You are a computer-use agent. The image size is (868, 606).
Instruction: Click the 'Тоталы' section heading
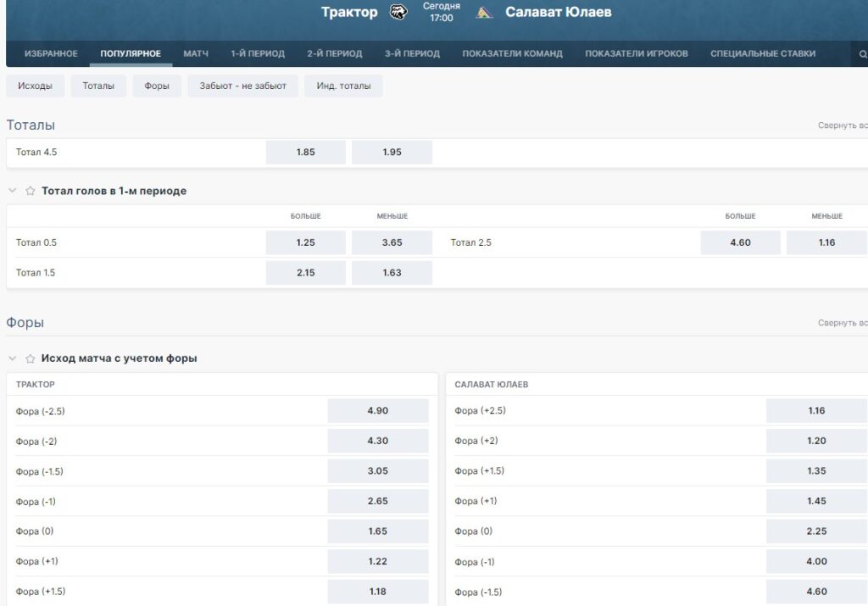31,125
